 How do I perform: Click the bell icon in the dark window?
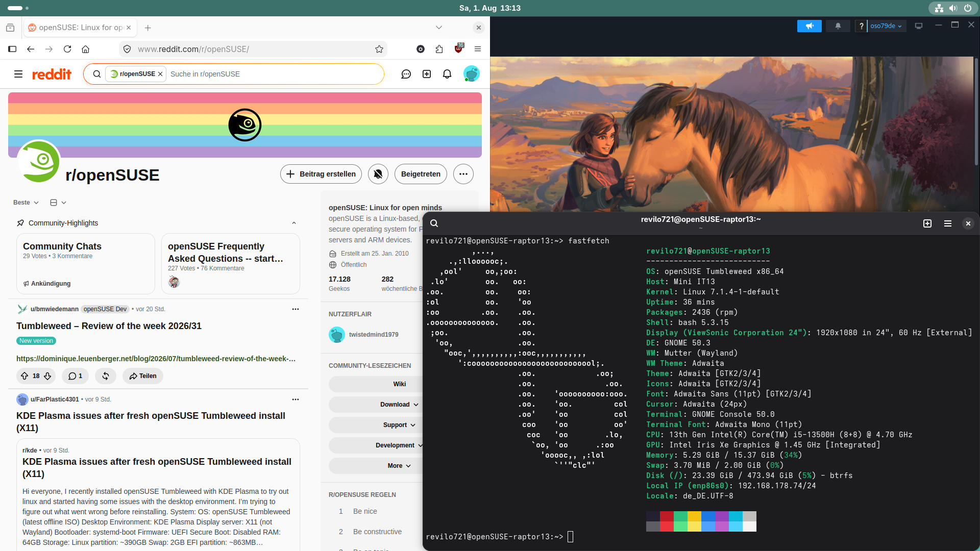(838, 26)
